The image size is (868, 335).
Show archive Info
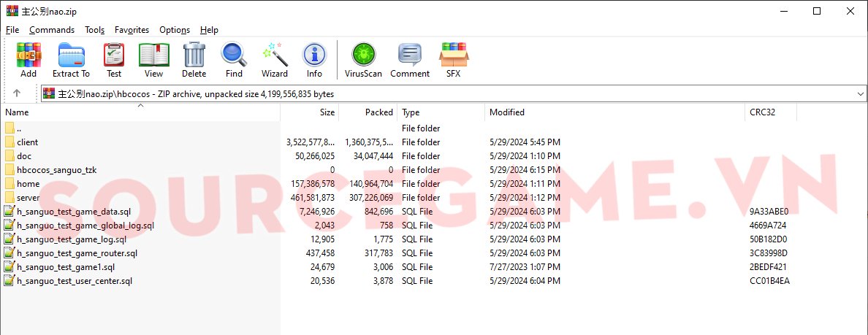pyautogui.click(x=314, y=60)
